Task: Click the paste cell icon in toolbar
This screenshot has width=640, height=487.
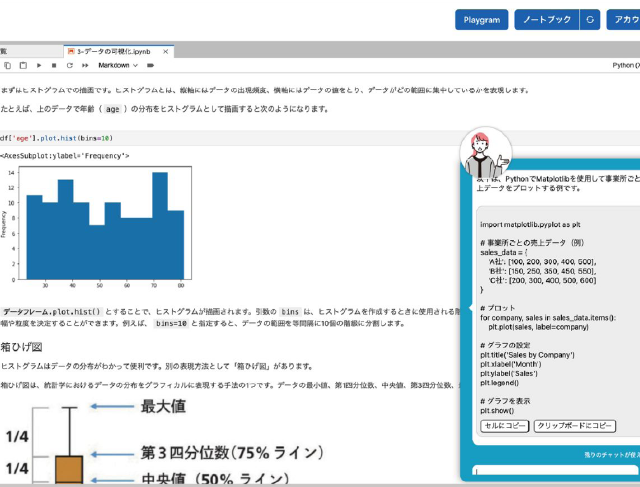Action: point(23,65)
